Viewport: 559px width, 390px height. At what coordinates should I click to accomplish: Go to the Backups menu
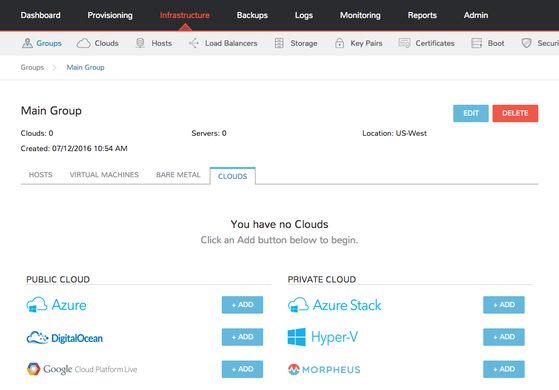pos(252,15)
